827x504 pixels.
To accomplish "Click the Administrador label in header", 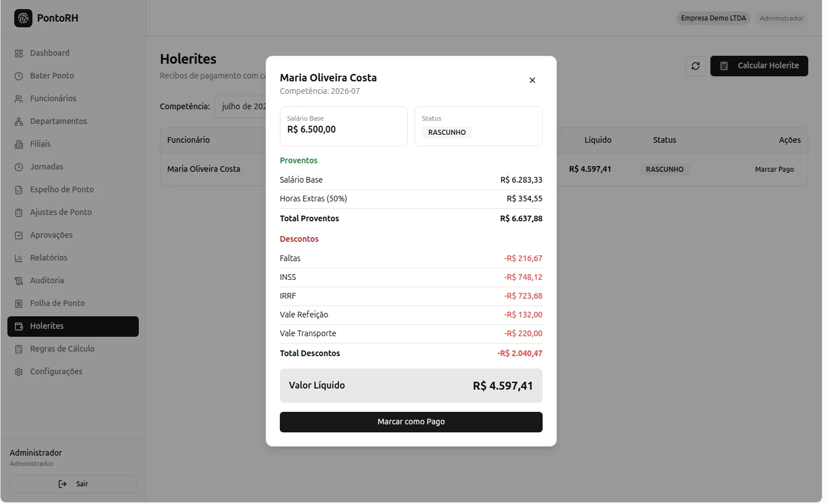I will tap(781, 18).
